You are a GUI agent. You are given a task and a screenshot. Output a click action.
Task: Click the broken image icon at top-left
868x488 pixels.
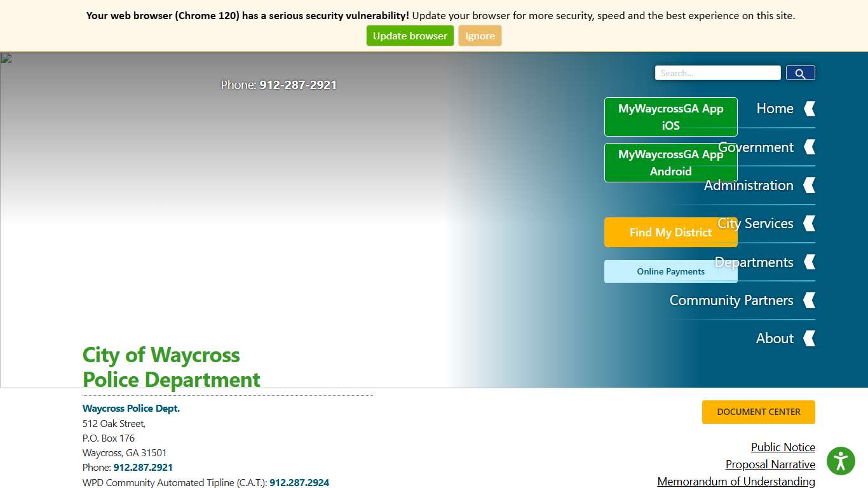(6, 58)
